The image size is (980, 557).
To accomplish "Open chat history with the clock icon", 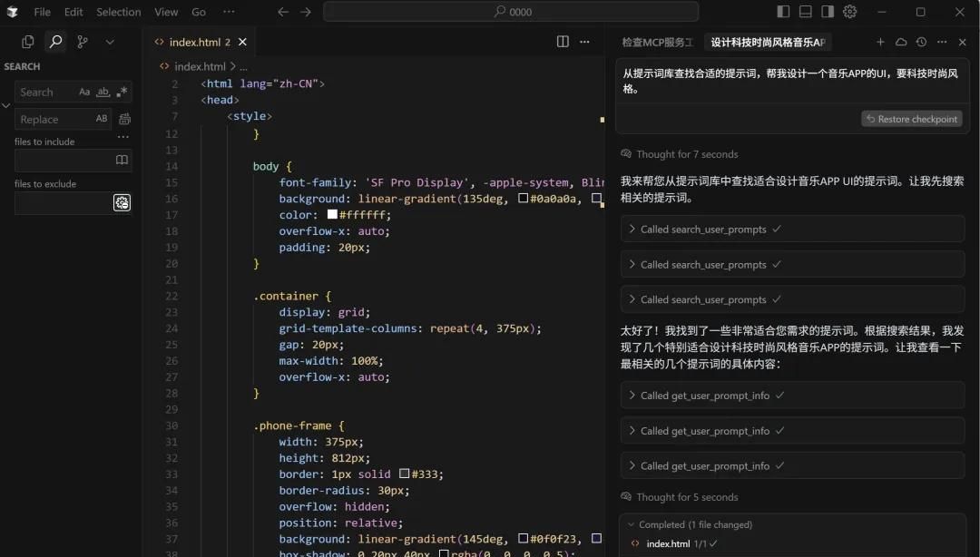I will click(921, 42).
